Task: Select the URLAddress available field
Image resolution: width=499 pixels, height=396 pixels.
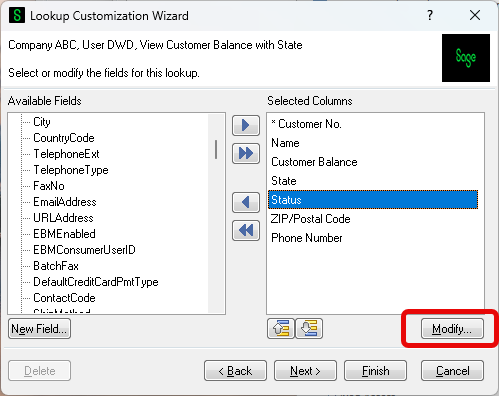Action: [x=63, y=218]
